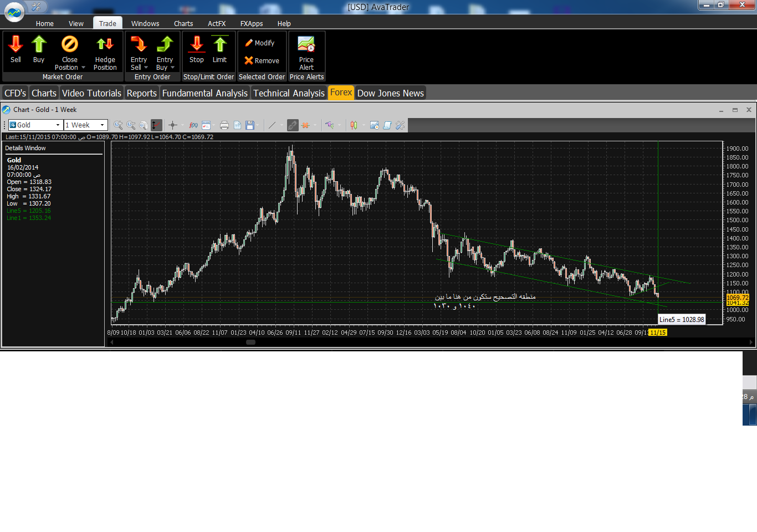Screen dimensions: 757x532
Task: Click the highlighted 11/15 date marker
Action: click(x=658, y=332)
